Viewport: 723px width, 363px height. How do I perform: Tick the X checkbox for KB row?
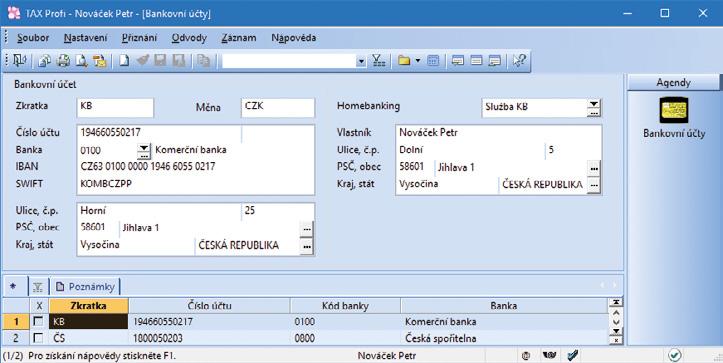click(39, 321)
